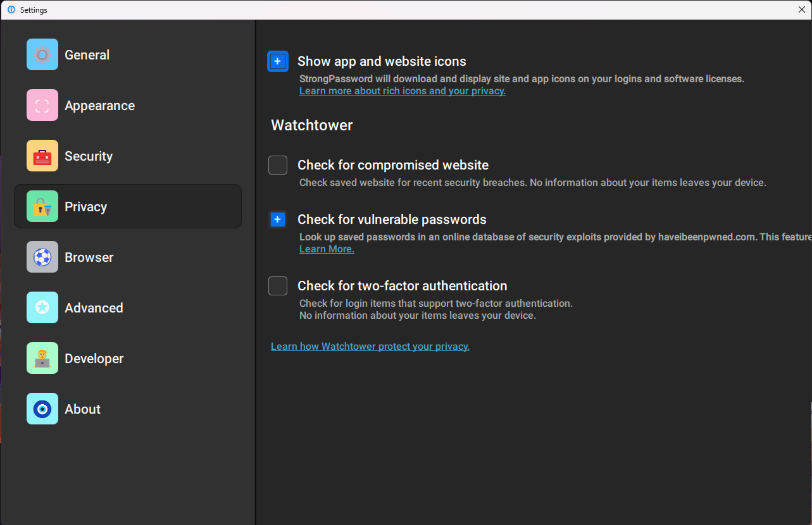Screen dimensions: 812x525
Task: Click the app icon in title bar
Action: 11,9
